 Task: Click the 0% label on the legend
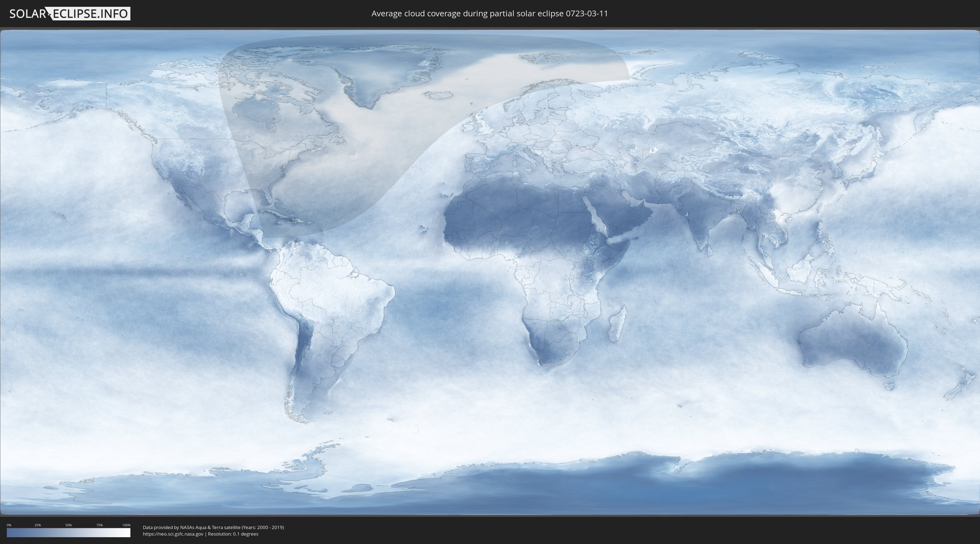[x=9, y=525]
